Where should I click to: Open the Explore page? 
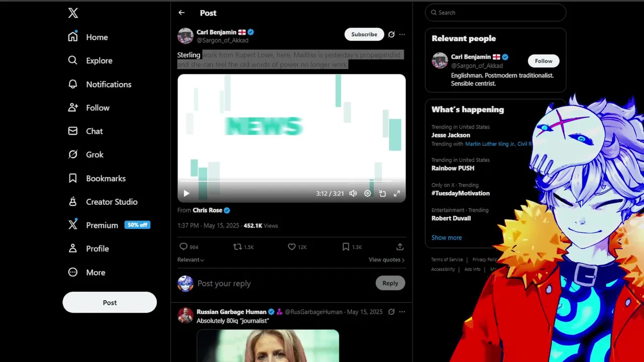(x=91, y=60)
